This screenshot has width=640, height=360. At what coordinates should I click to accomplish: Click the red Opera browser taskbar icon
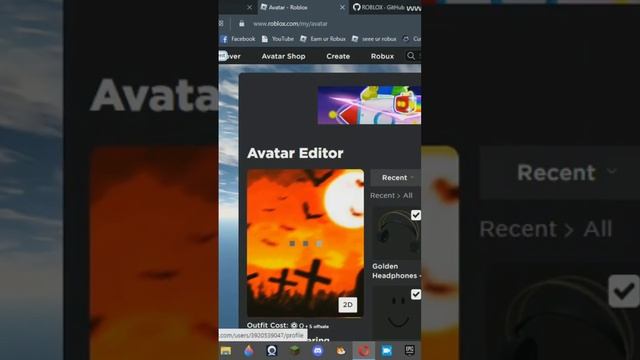pos(364,351)
